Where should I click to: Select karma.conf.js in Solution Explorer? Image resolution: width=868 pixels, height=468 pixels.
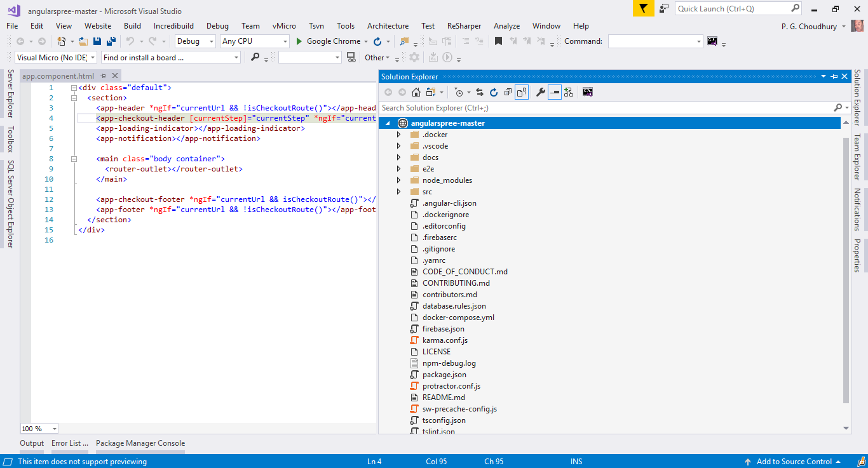click(x=445, y=340)
